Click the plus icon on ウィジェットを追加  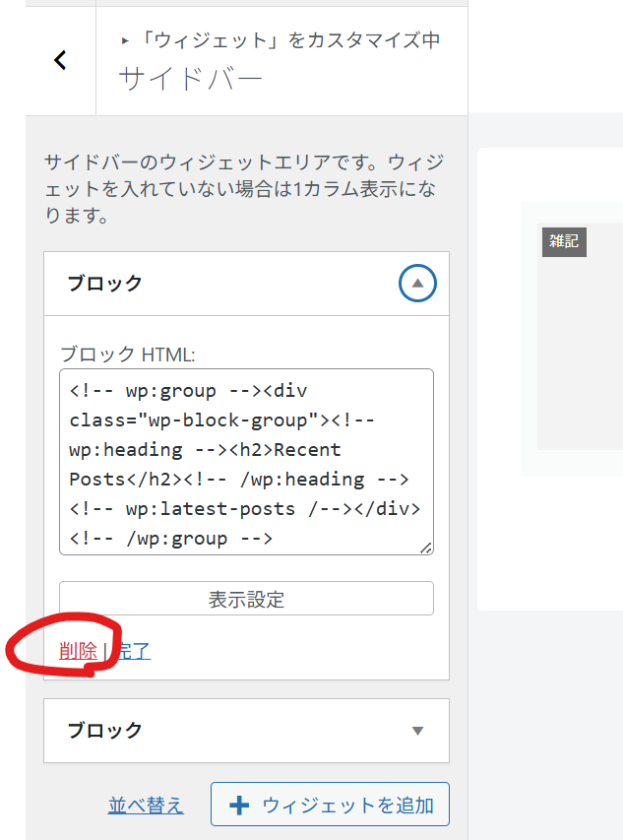238,806
